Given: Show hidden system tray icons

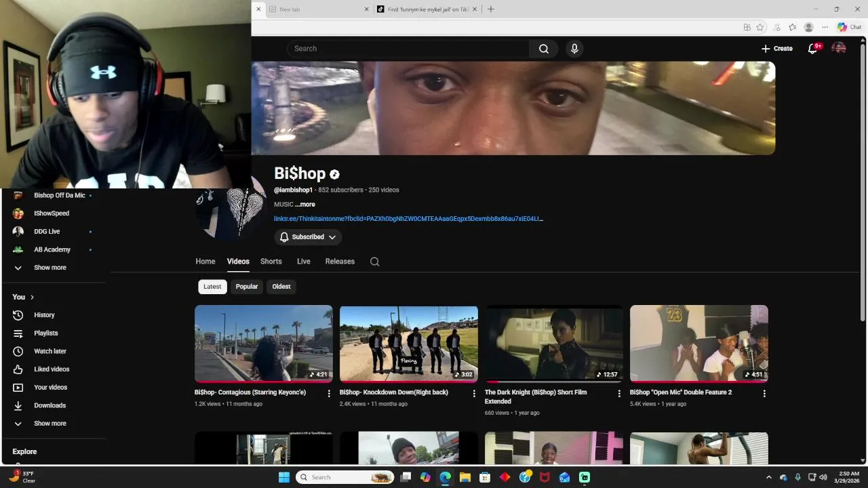Looking at the screenshot, I should [768, 477].
